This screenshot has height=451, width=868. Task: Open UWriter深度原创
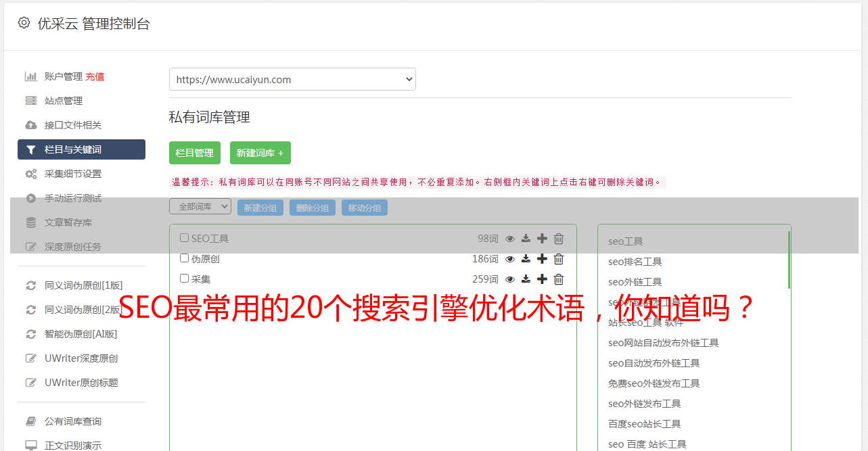click(x=81, y=358)
